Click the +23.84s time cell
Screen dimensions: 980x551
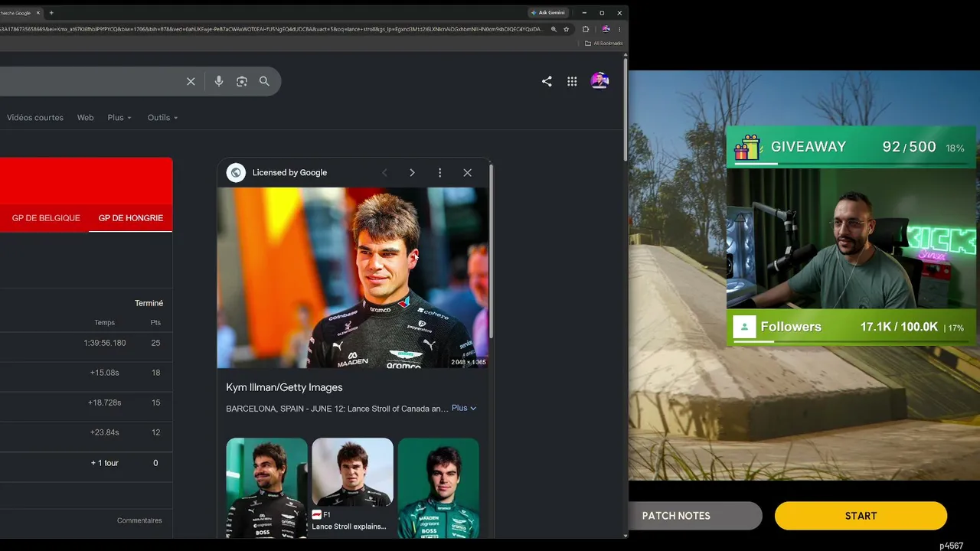pyautogui.click(x=105, y=432)
